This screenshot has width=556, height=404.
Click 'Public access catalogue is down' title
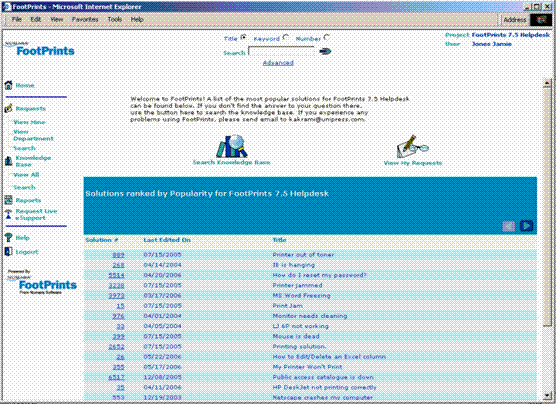pyautogui.click(x=323, y=377)
